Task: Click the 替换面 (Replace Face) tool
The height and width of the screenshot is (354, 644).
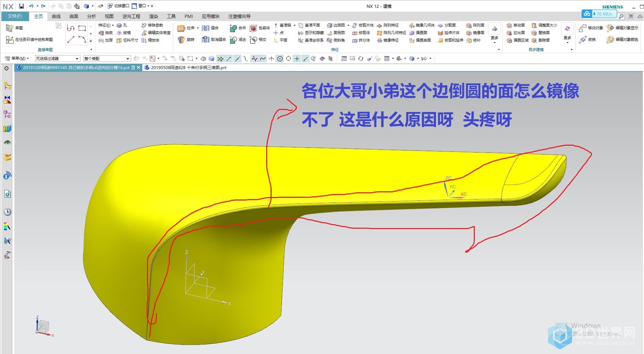Action: click(x=541, y=33)
